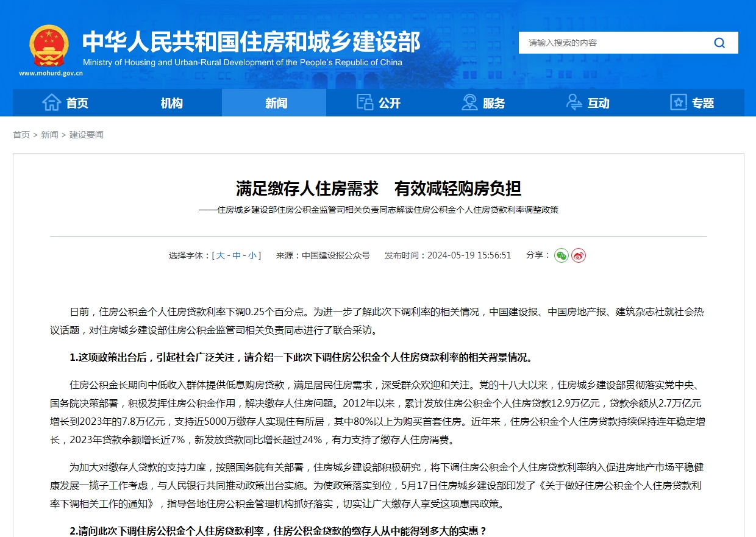Click the magnifier icon to search
Image resolution: width=756 pixels, height=537 pixels.
(x=719, y=43)
